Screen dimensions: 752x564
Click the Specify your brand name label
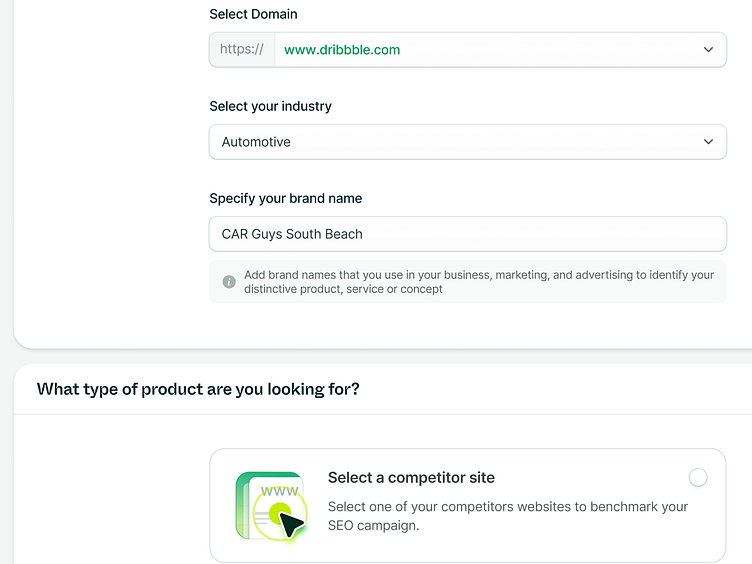tap(285, 198)
